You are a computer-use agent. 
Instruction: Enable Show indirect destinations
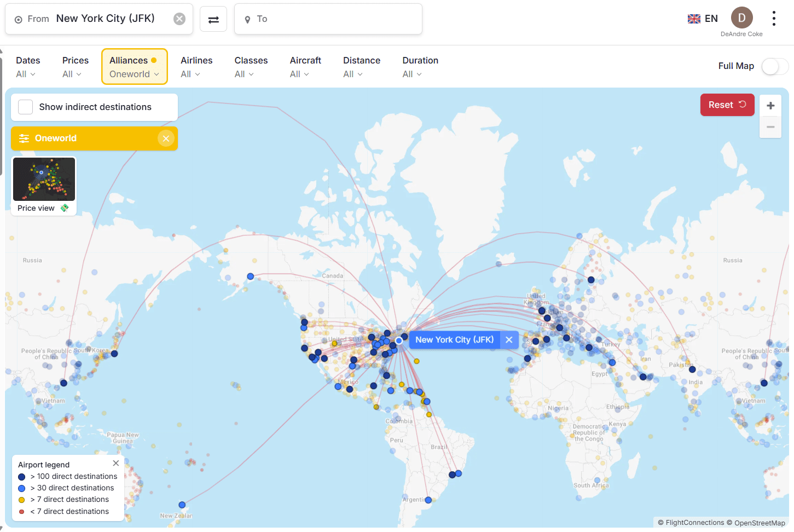[x=25, y=107]
